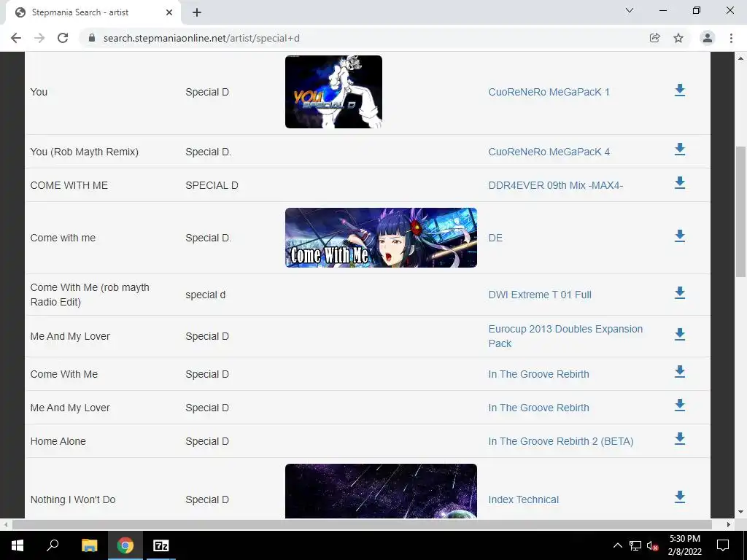Open a new browser tab
Viewport: 747px width, 560px height.
197,12
